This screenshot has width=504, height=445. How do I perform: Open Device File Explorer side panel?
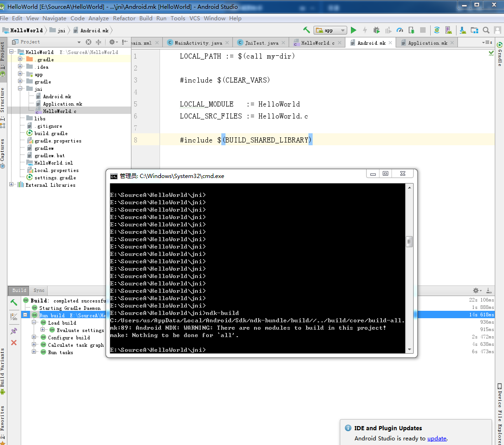point(499,413)
